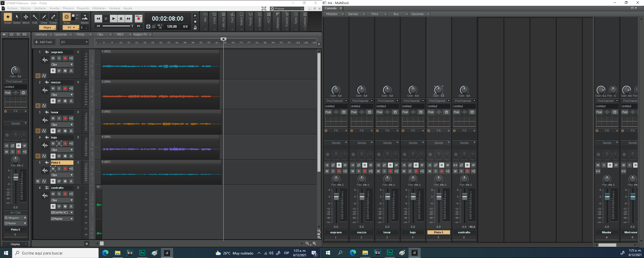
Task: Pause playback in transport
Action: 121,18
